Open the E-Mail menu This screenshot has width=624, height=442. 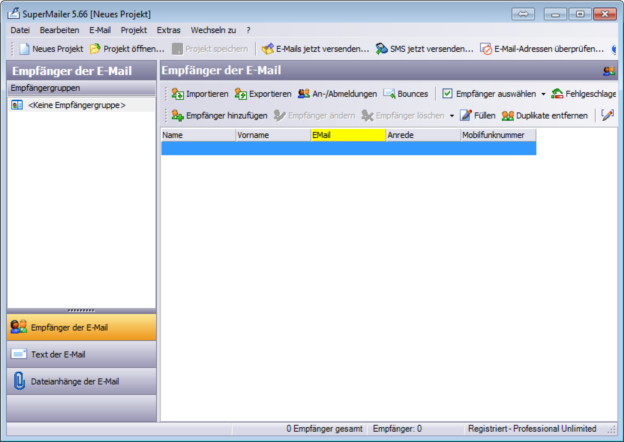point(100,30)
